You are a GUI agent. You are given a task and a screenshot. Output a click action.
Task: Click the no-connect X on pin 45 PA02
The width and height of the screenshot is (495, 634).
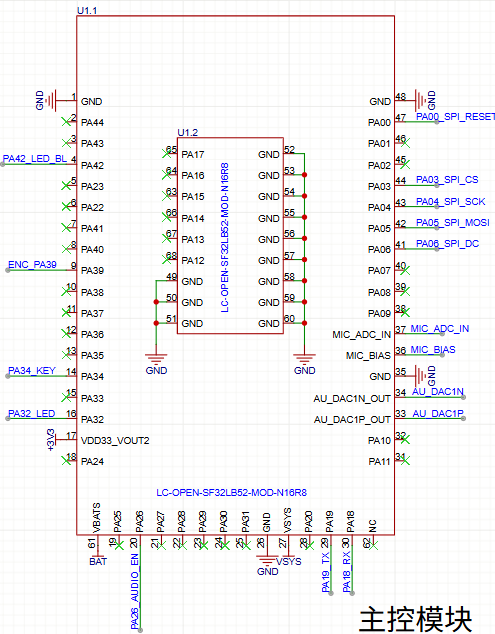tap(405, 164)
